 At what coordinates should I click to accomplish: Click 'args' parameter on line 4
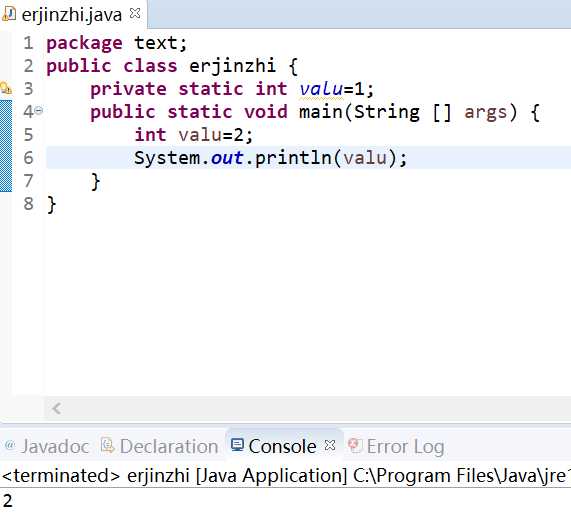click(485, 113)
